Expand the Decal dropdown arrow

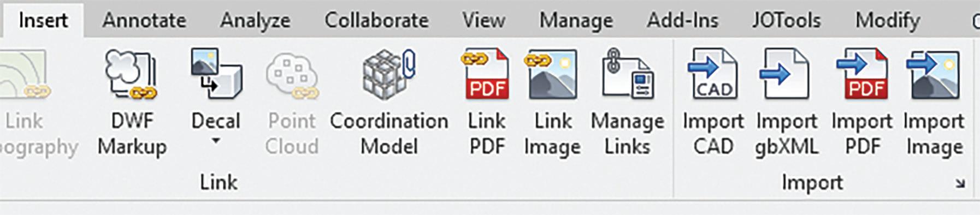[x=216, y=141]
